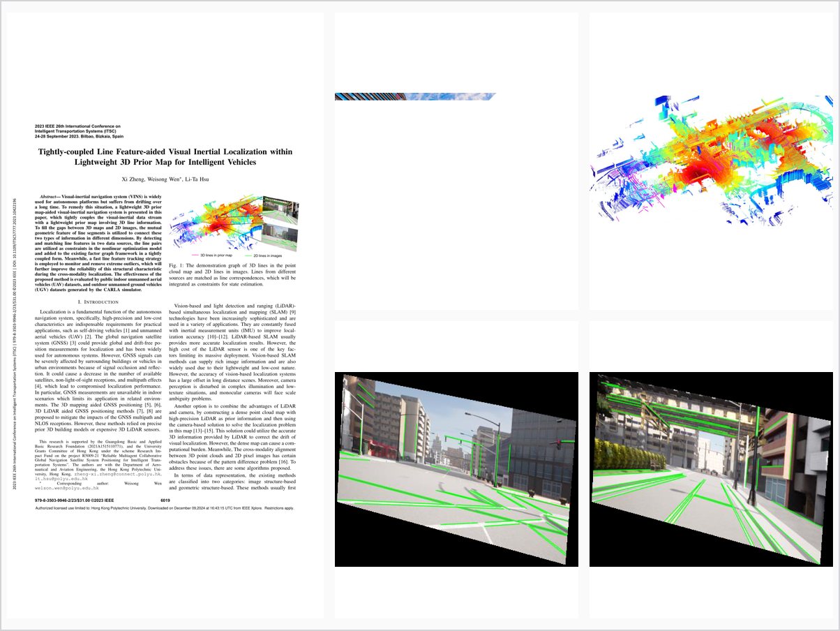
Task: Click the 'I. INTRODUCTION' section heading
Action: [98, 301]
